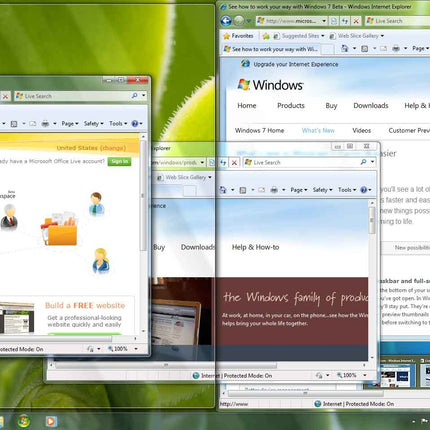Open the Start menu orb on taskbar

(24, 421)
